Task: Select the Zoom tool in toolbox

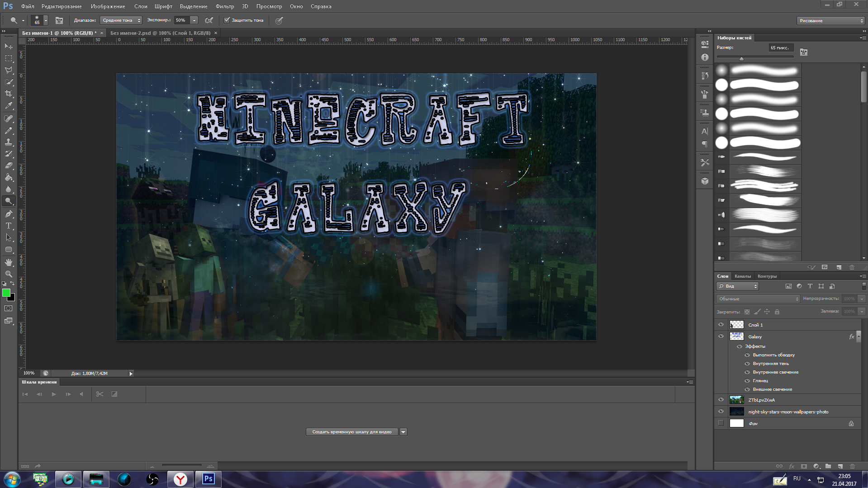Action: (x=9, y=274)
